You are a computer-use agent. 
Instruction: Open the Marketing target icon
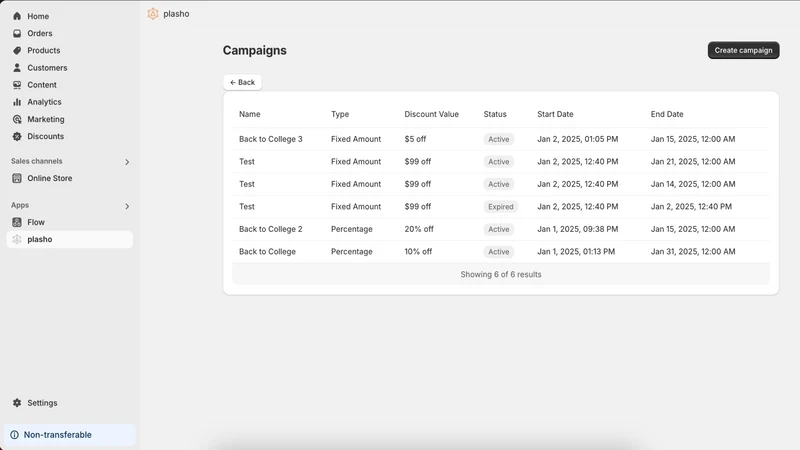click(x=17, y=119)
